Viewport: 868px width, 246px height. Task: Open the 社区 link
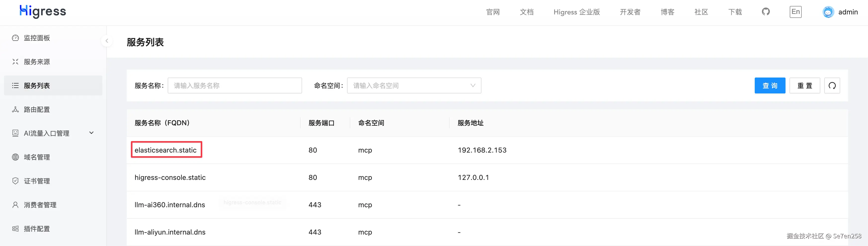[x=701, y=12]
